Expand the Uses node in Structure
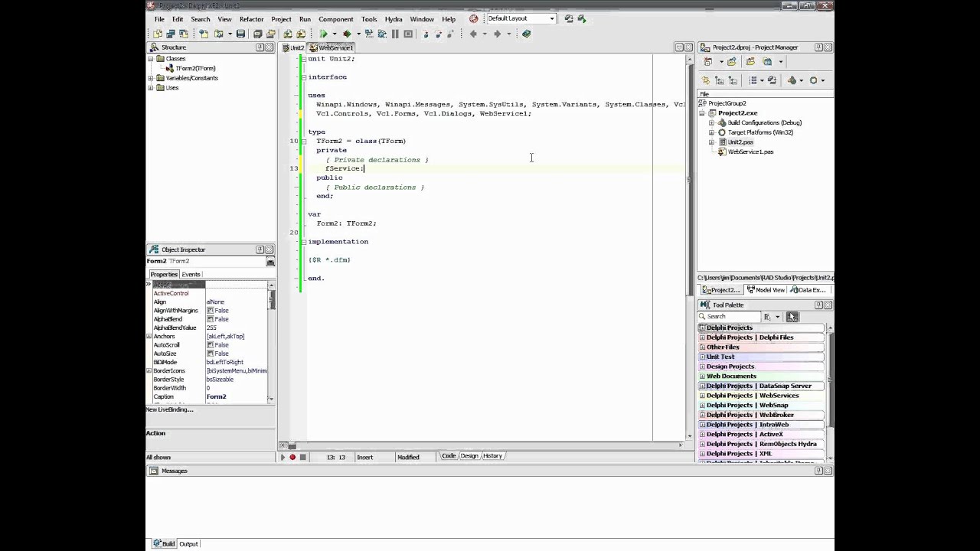Screen dimensions: 980x551 (x=151, y=88)
